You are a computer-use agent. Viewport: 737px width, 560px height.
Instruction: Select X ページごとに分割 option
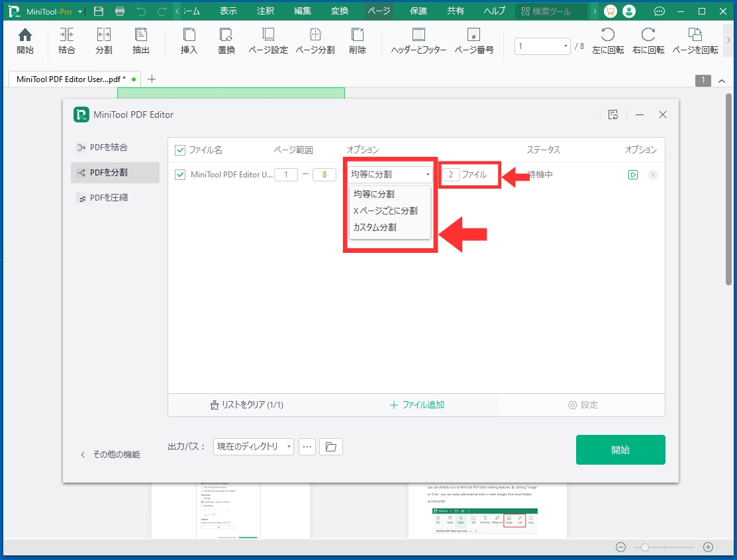point(389,210)
